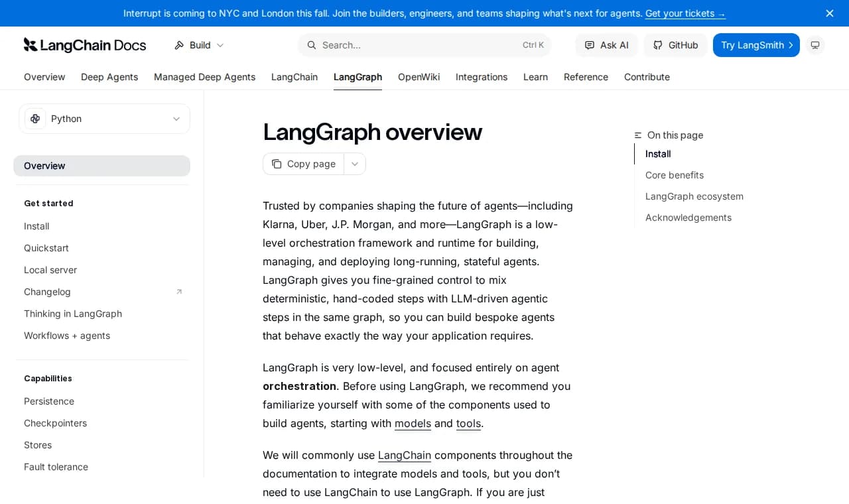Screen dimensions: 849x504
Task: Jump to the Core benefits section
Action: 675,175
